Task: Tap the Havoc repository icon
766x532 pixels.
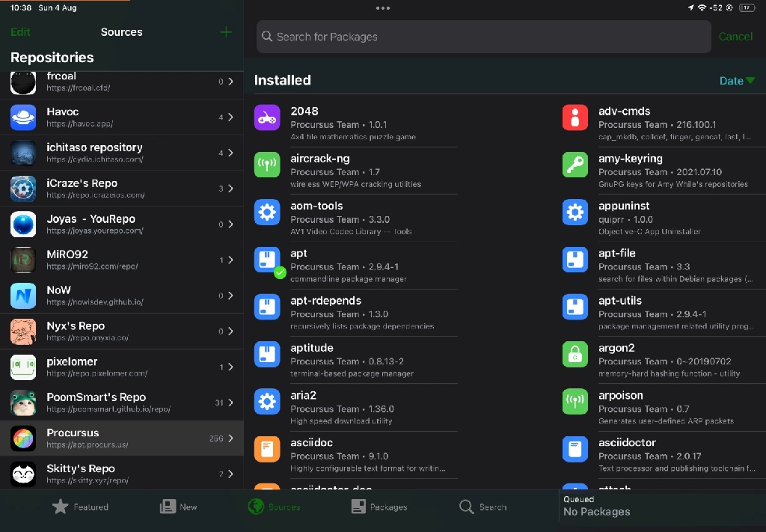Action: pos(23,117)
